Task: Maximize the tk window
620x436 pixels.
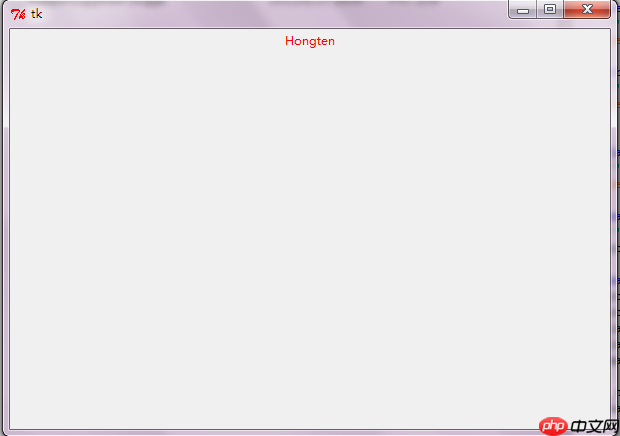Action: 550,9
